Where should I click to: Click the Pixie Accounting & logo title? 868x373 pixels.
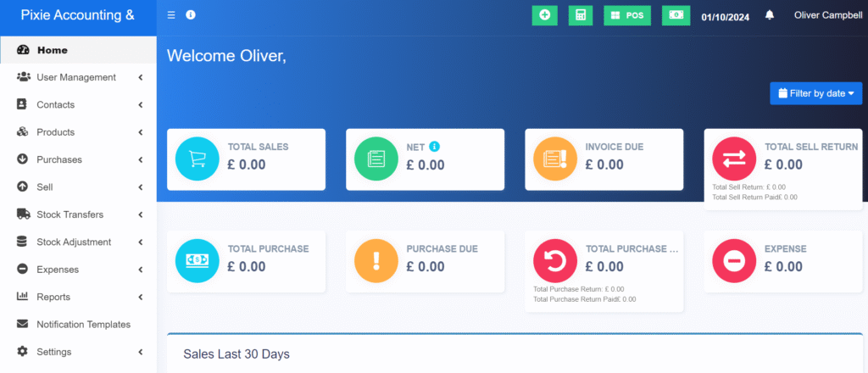[77, 15]
